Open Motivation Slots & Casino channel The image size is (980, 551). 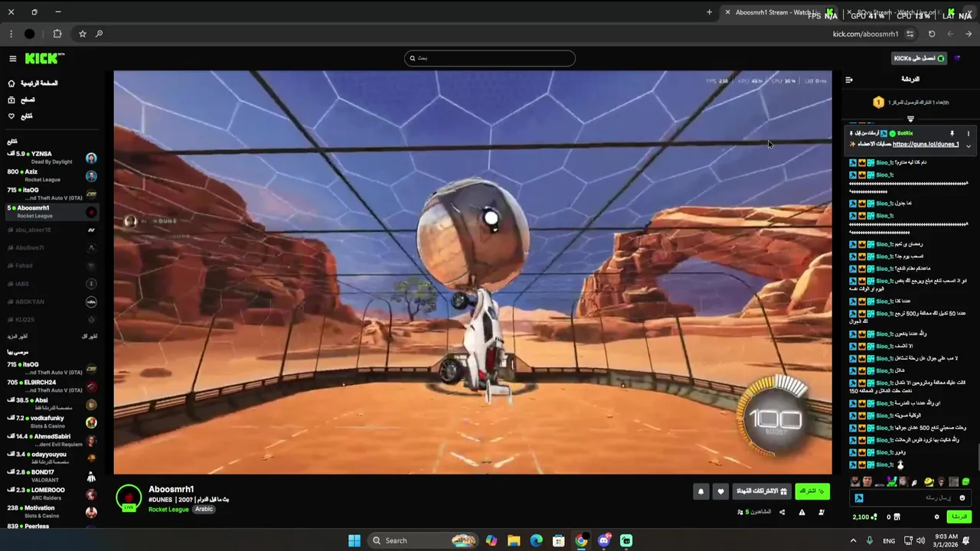52,511
